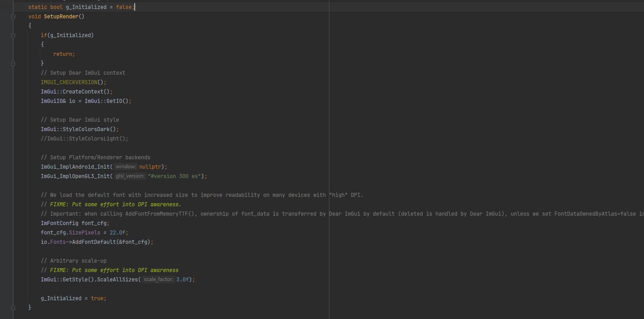
Task: Click the CreateContext function call
Action: click(x=83, y=92)
